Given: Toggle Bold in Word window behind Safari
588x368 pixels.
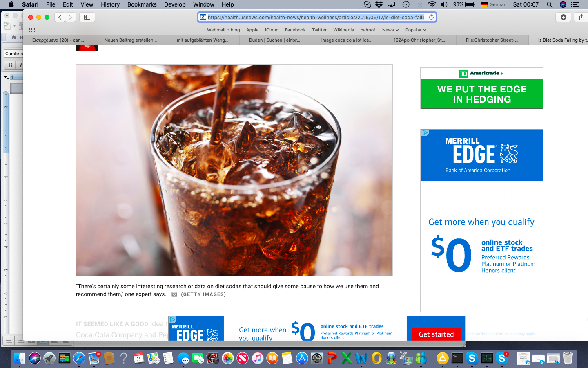Looking at the screenshot, I should (10, 65).
